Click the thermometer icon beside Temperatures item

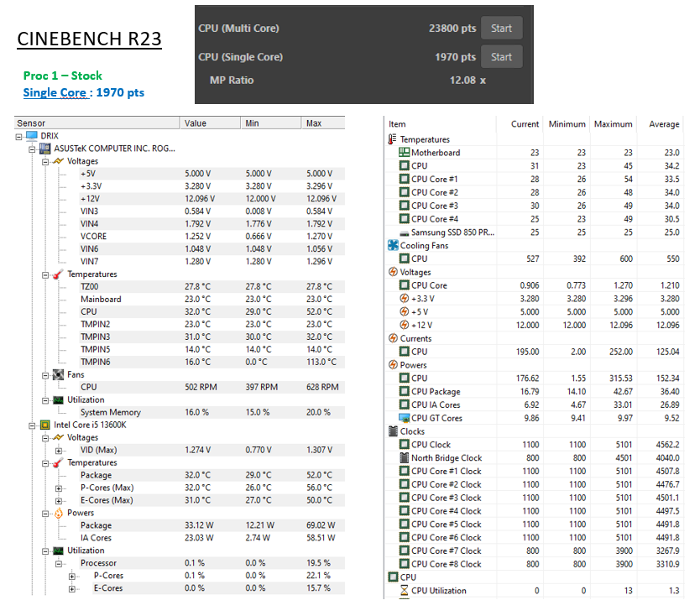pos(392,139)
